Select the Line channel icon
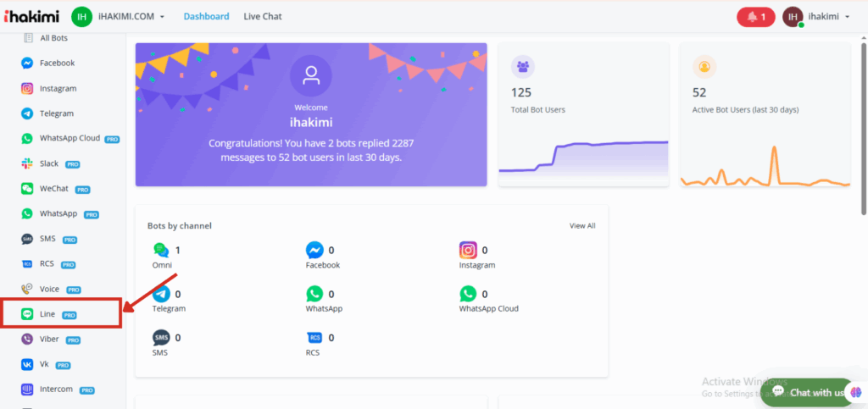 [28, 314]
